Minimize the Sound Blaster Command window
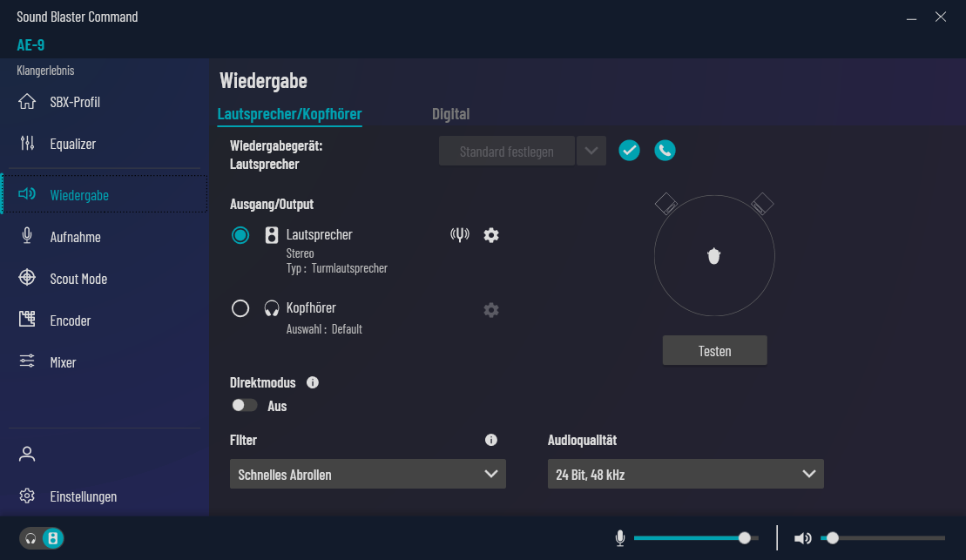This screenshot has width=966, height=560. (912, 18)
